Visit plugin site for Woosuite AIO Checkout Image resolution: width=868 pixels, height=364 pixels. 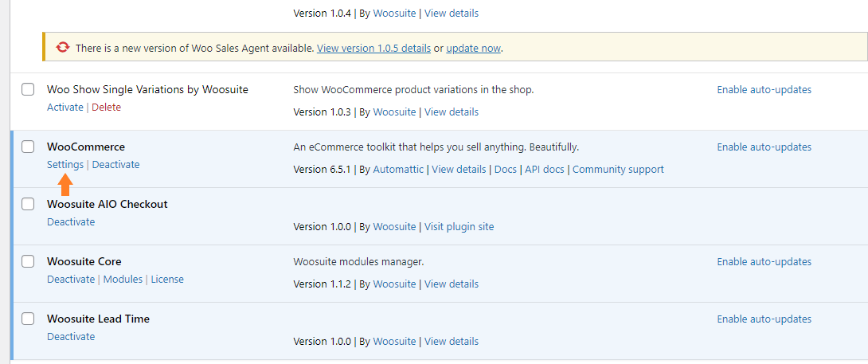click(459, 226)
